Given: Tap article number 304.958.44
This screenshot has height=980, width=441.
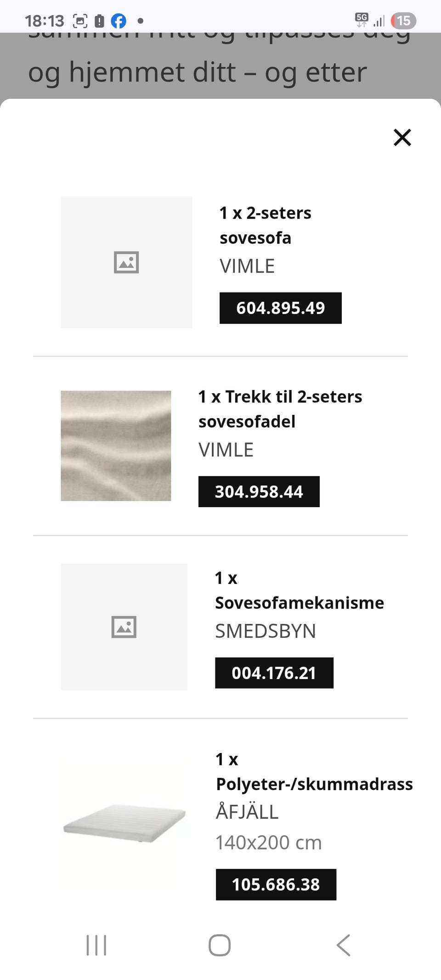Looking at the screenshot, I should click(259, 492).
